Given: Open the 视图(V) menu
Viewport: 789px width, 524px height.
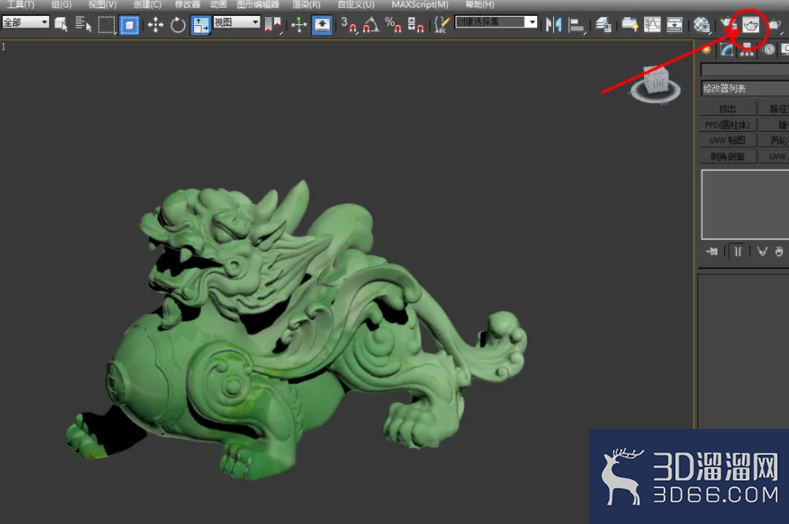Looking at the screenshot, I should [103, 5].
